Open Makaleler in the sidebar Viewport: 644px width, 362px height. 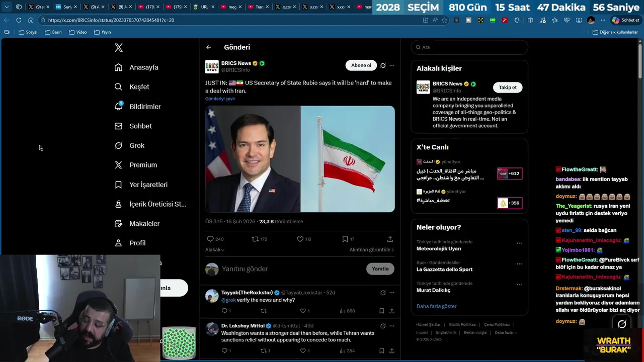[137, 224]
